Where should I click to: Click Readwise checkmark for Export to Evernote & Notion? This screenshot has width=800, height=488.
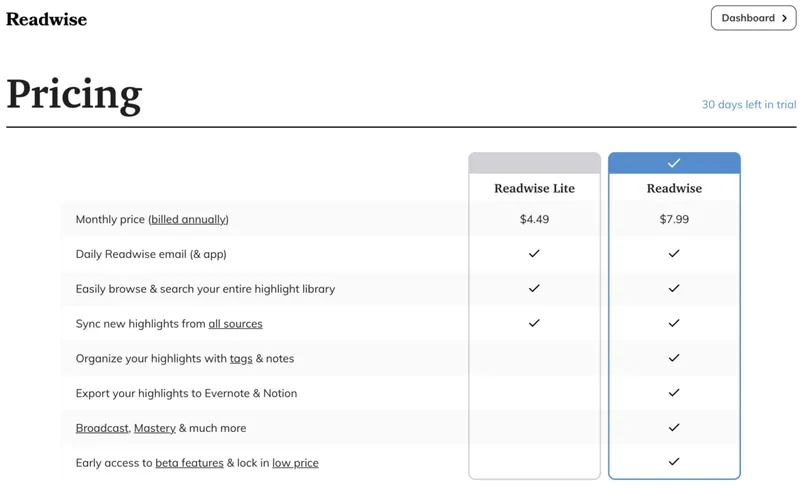pyautogui.click(x=674, y=393)
